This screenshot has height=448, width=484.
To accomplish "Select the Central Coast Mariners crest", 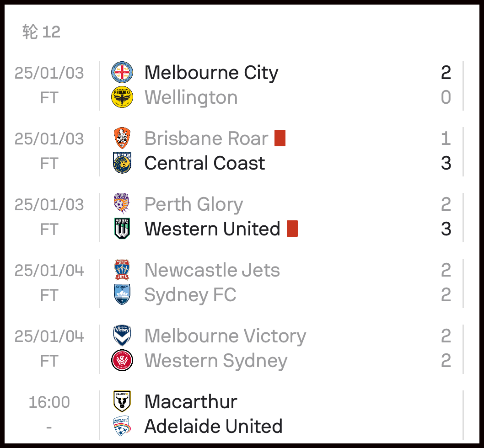I will (x=122, y=163).
